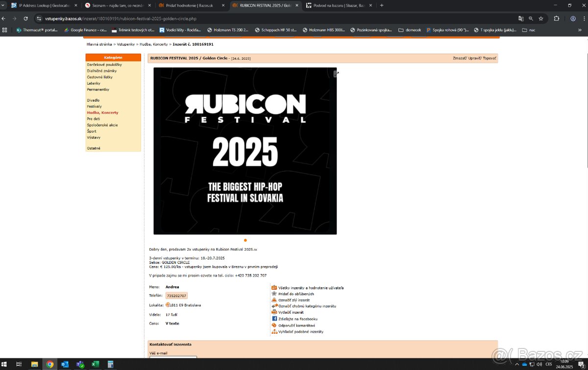Click the translate page icon

(x=521, y=19)
